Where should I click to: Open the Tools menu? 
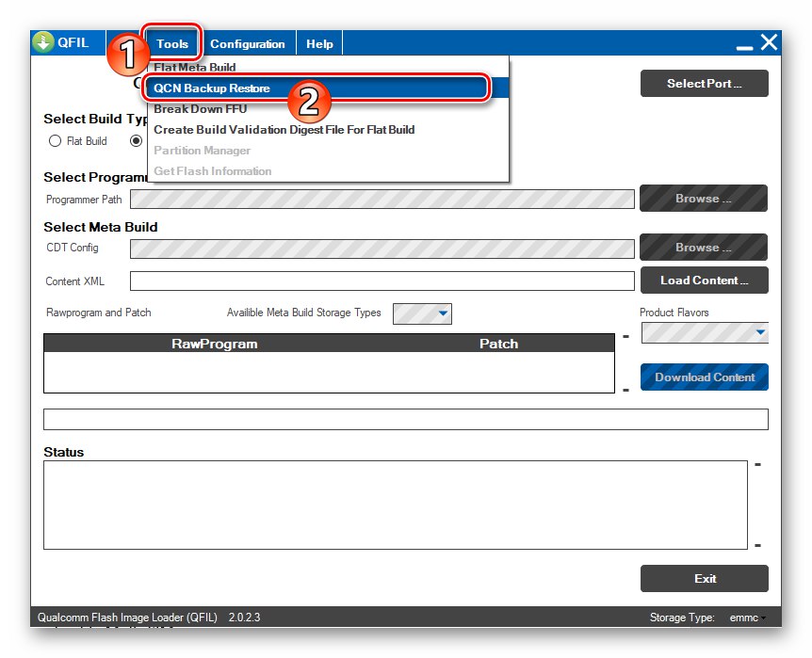172,43
